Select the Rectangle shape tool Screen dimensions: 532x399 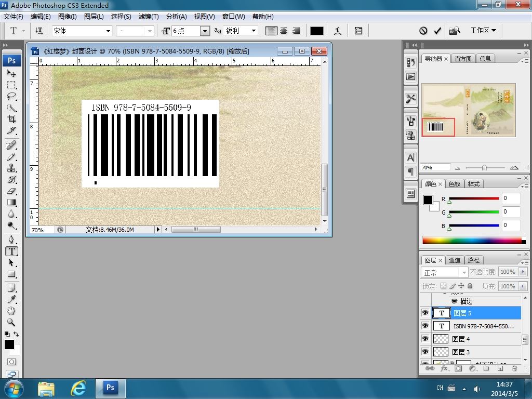[11, 274]
